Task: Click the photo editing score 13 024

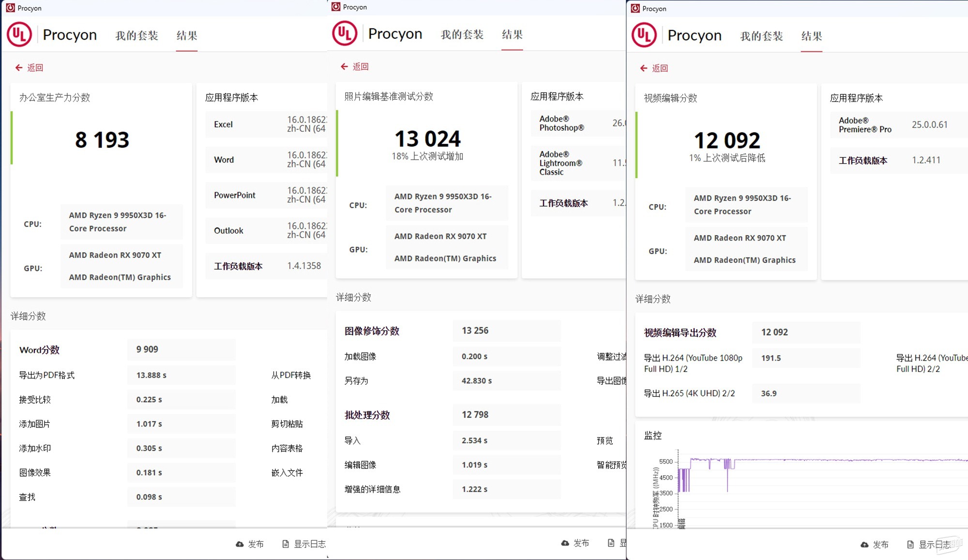Action: 427,139
